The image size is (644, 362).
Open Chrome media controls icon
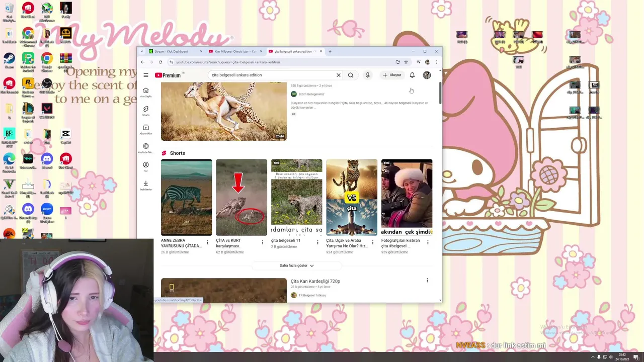coord(419,62)
